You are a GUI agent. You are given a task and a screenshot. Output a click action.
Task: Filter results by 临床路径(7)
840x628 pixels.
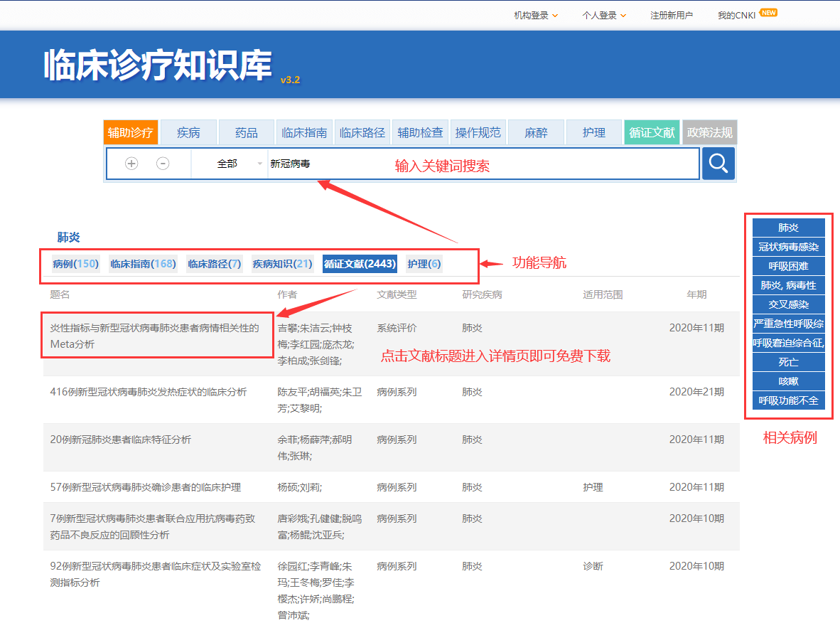coord(215,264)
